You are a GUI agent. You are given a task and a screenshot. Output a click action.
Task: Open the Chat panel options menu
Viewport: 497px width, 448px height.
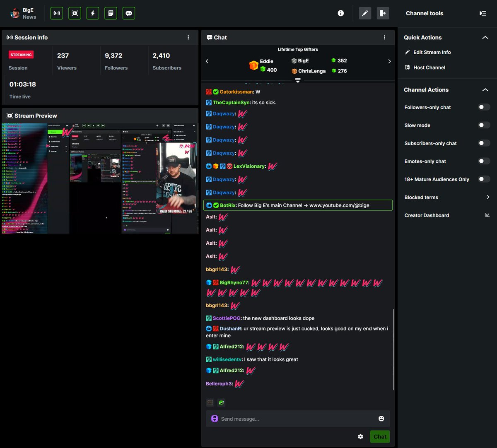click(x=384, y=37)
